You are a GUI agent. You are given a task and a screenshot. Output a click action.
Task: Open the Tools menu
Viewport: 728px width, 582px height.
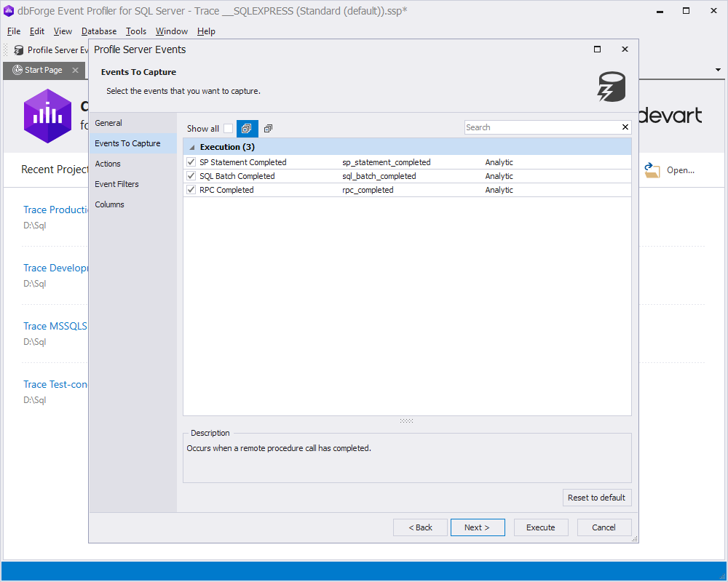coord(136,31)
